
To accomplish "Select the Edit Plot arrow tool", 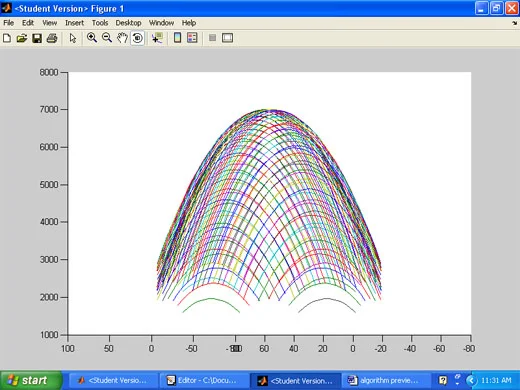I will [73, 38].
